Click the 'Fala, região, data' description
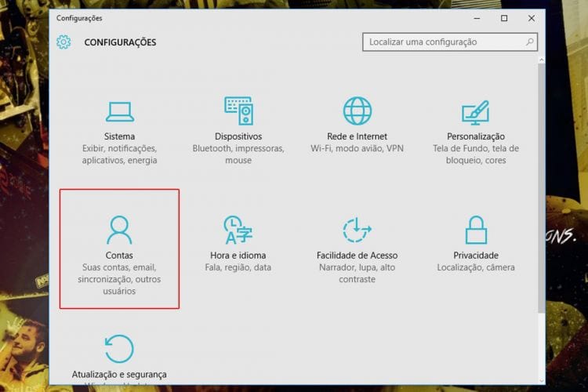Image resolution: width=588 pixels, height=392 pixels. pos(238,267)
